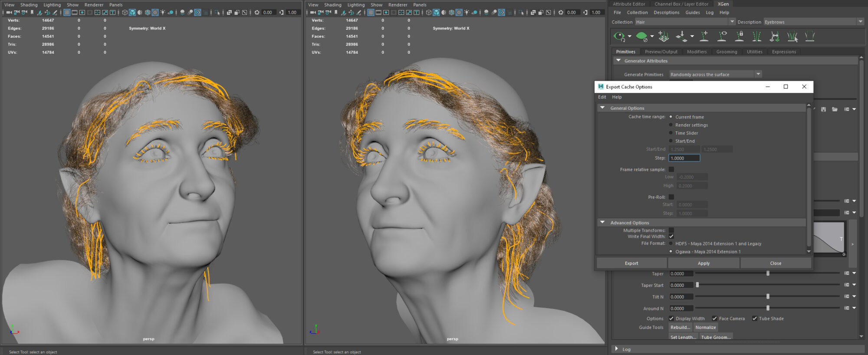Click the XGen update preview eye icon
The height and width of the screenshot is (355, 868).
[618, 36]
